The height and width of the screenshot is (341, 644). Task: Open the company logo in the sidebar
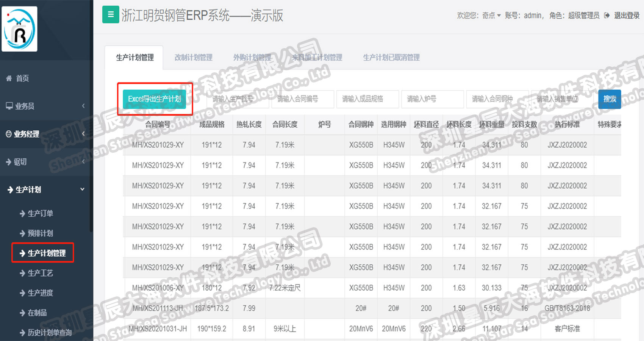19,29
